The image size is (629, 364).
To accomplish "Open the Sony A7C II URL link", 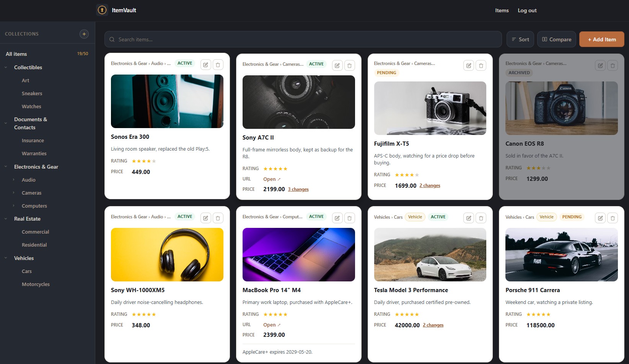I will click(x=272, y=179).
